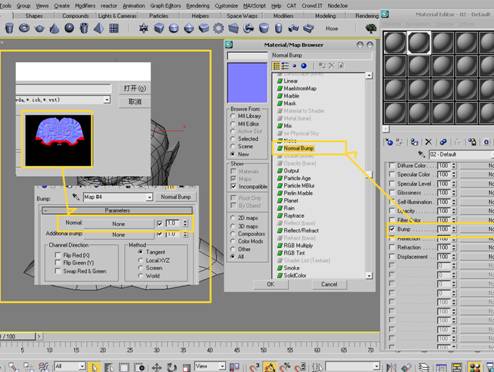Enable the Flip Red (X) checkbox
Screen dimensions: 494x372
tap(57, 255)
